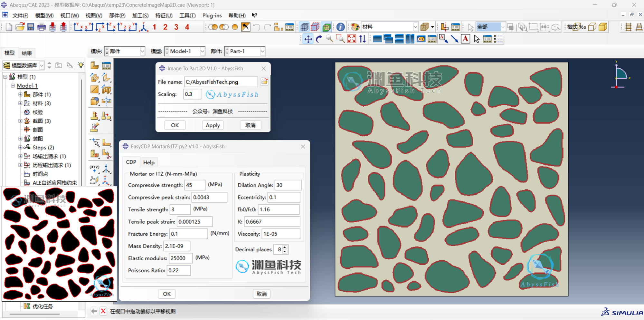Increase Decimal places with the up arrow
This screenshot has width=644, height=320.
(x=285, y=247)
